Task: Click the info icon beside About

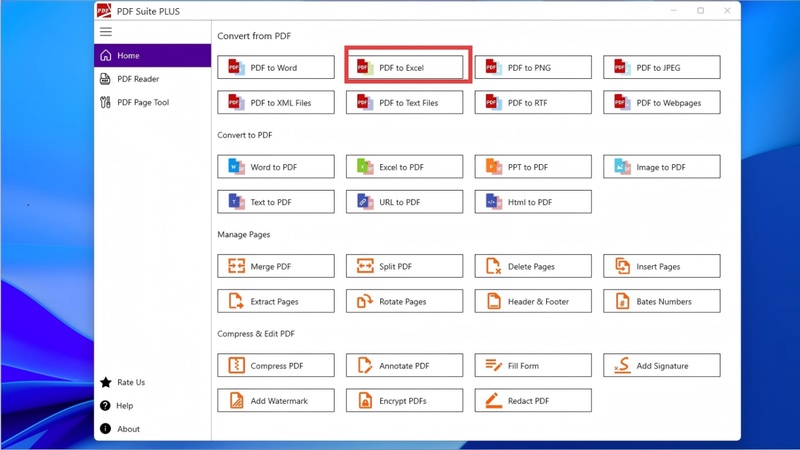Action: [x=105, y=429]
